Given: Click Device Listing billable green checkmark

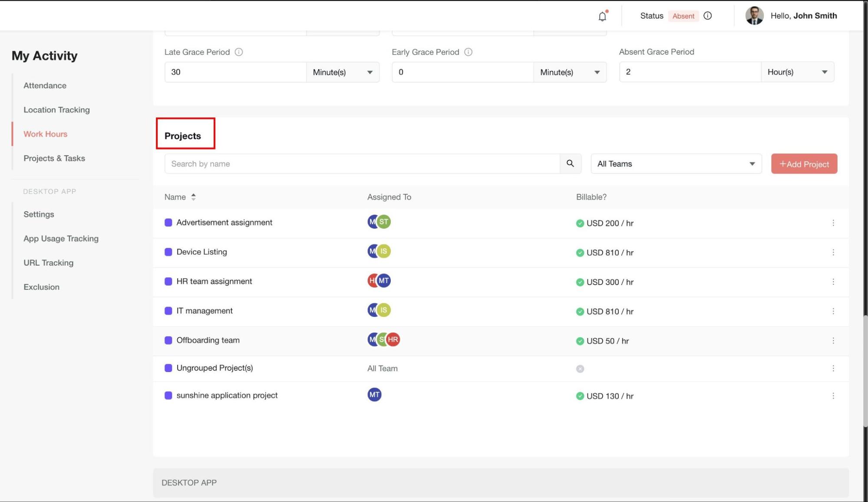Looking at the screenshot, I should [x=580, y=253].
